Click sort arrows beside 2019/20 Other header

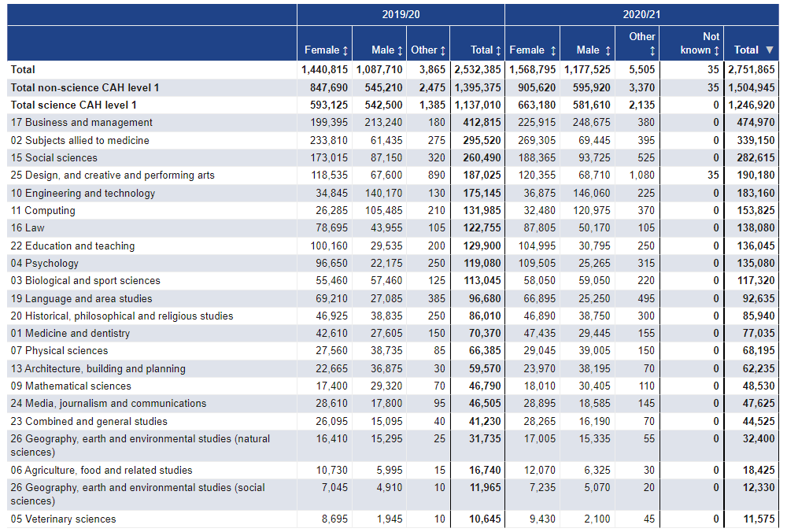443,50
